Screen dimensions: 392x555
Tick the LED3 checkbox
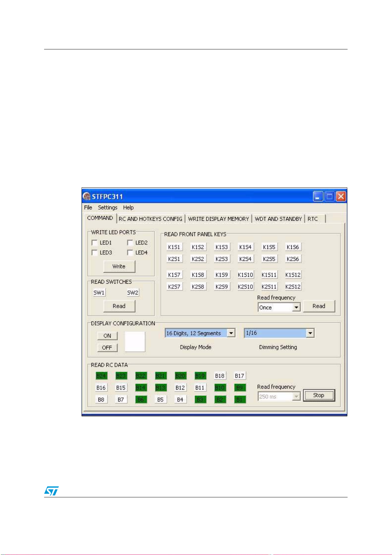tap(94, 253)
